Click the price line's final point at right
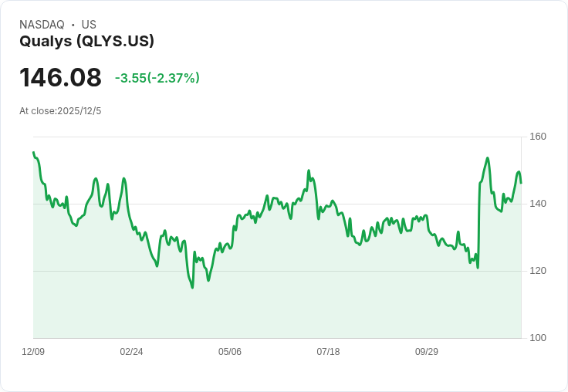 tap(521, 182)
